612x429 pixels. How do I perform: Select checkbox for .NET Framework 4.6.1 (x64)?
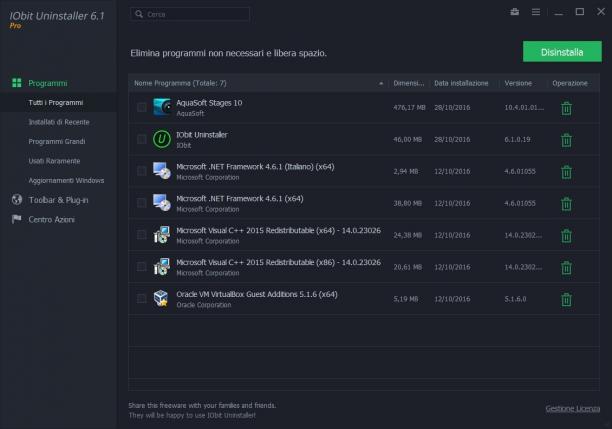(x=142, y=203)
